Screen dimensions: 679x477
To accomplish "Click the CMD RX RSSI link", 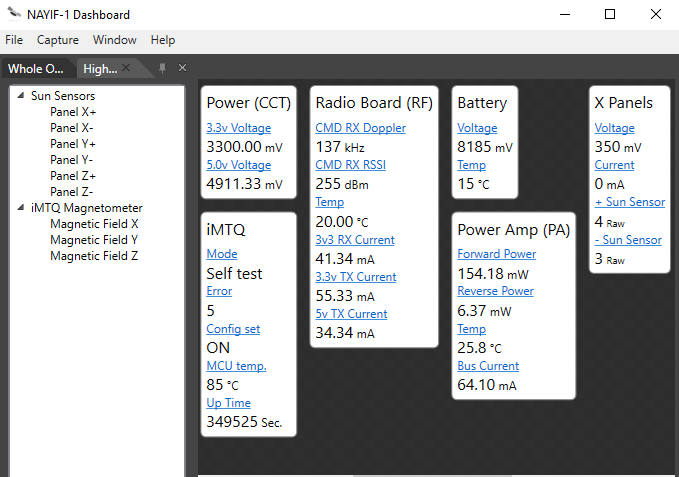I will click(x=350, y=165).
